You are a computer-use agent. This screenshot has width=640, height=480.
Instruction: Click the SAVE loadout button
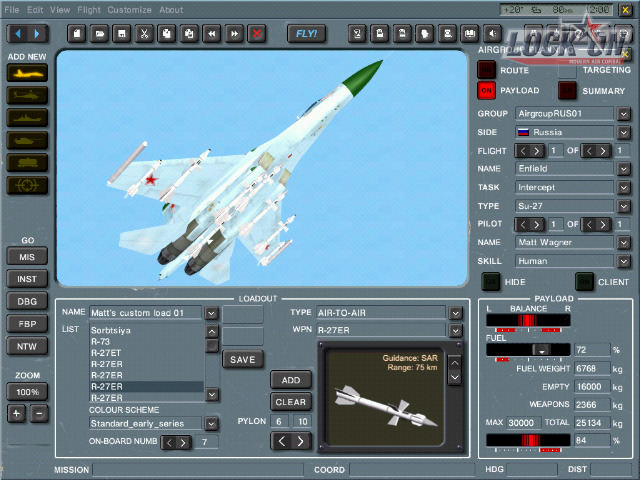243,359
